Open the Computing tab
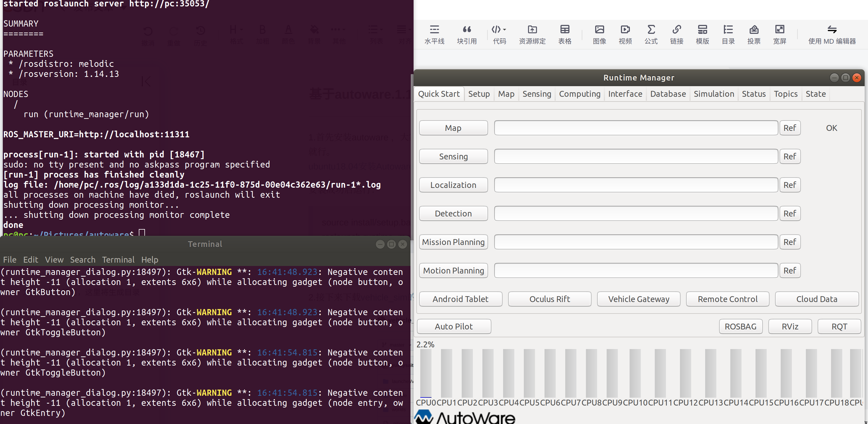Image resolution: width=868 pixels, height=424 pixels. click(579, 94)
